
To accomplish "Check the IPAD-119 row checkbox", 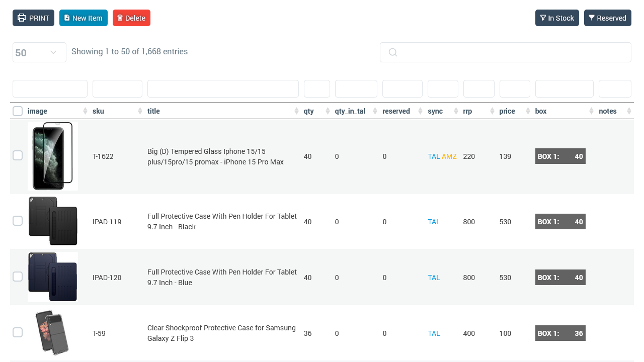I will click(18, 221).
